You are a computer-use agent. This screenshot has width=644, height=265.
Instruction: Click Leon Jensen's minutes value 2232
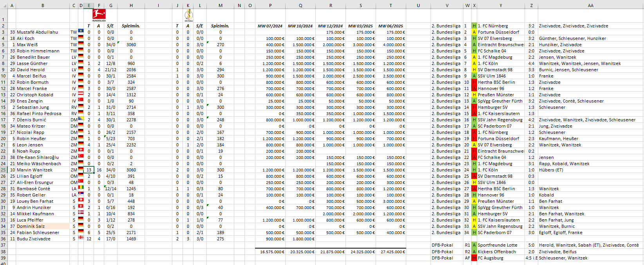[x=131, y=145]
